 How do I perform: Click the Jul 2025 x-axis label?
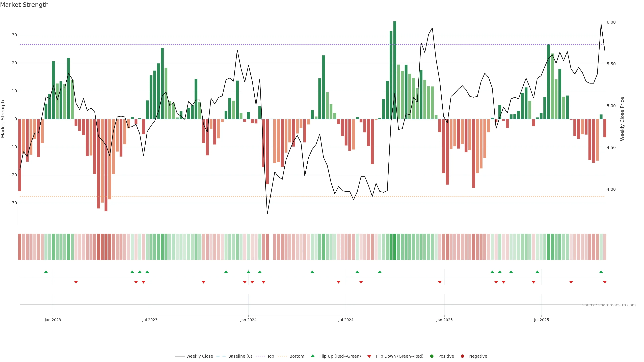click(541, 320)
